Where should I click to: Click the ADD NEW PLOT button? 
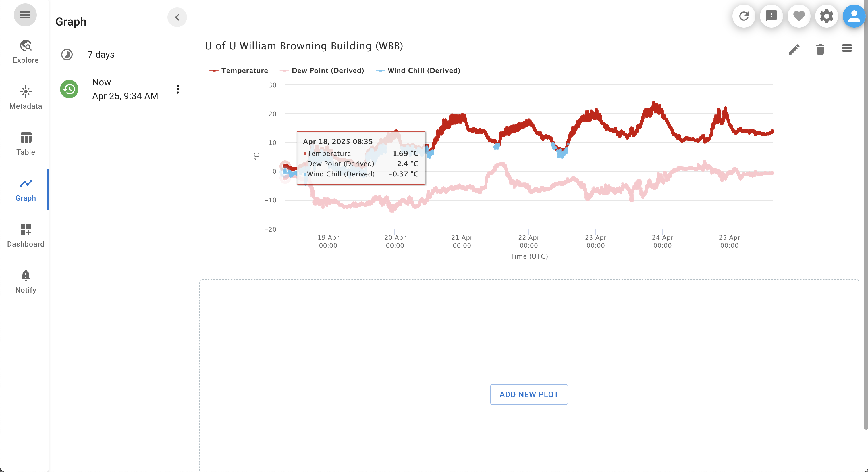(529, 394)
